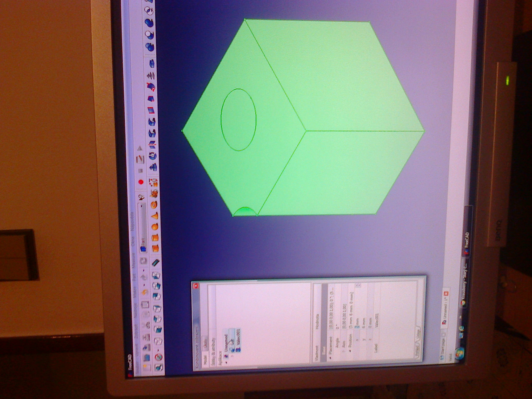Screen dimensions: 532x399
Task: Close the Unnamed : 1 document tab
Action: (x=446, y=294)
